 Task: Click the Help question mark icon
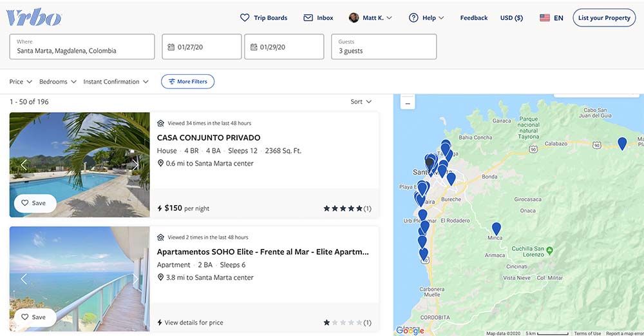coord(413,17)
